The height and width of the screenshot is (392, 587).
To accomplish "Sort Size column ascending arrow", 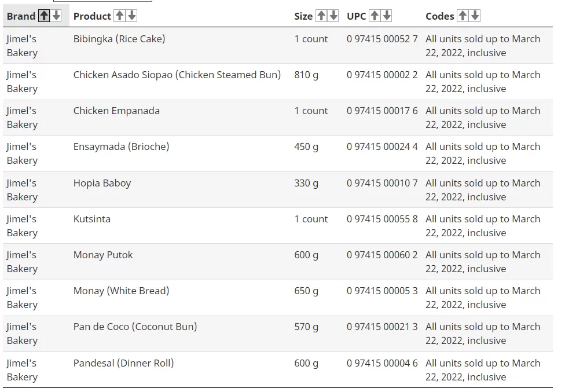I will (321, 16).
